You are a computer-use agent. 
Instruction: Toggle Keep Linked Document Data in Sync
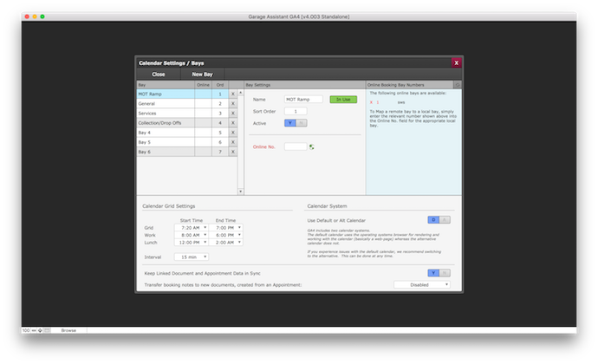tap(439, 273)
